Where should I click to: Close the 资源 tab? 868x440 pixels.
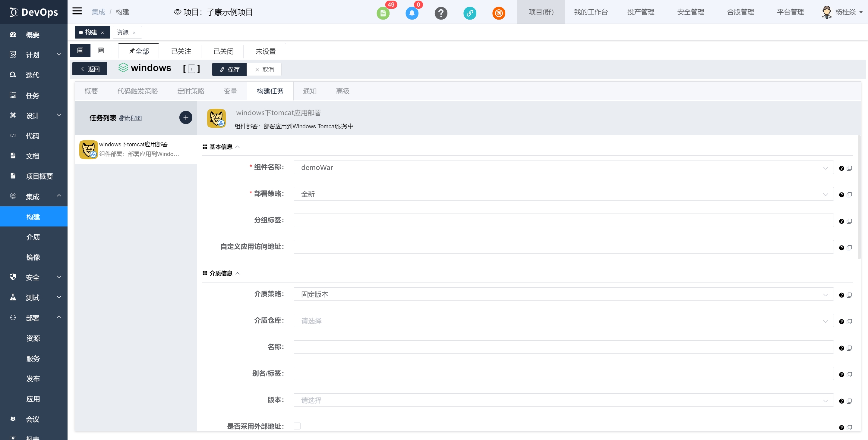pos(134,33)
